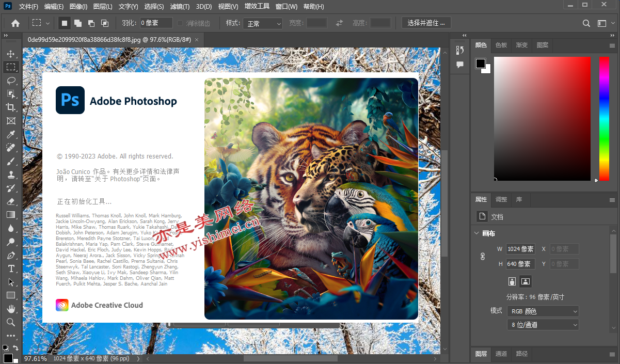Open the 模式 RGB 颜色 dropdown

click(x=543, y=311)
